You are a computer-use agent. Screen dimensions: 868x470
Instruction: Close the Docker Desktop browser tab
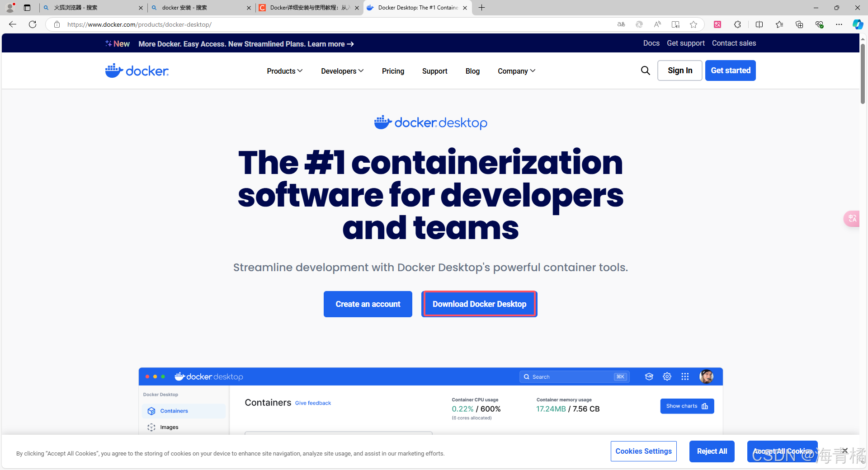(x=465, y=8)
